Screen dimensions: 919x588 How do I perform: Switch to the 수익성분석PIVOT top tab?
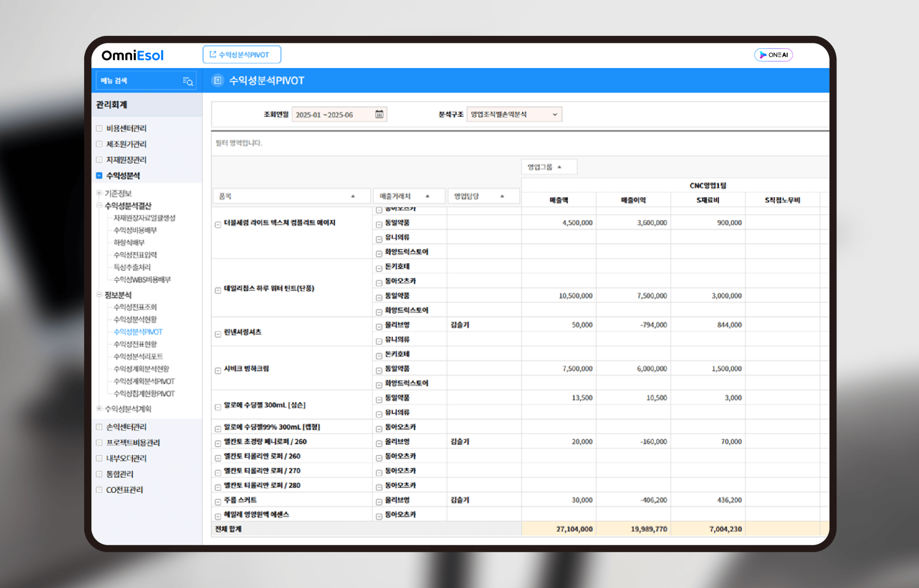(242, 55)
